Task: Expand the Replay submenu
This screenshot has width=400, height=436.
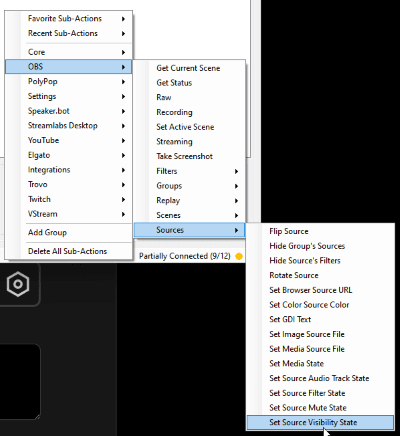Action: click(x=189, y=200)
